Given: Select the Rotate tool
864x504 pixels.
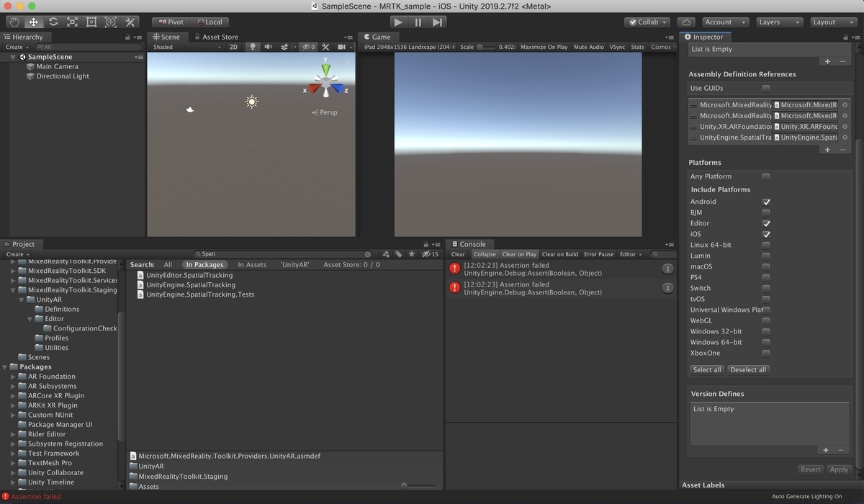Looking at the screenshot, I should pyautogui.click(x=53, y=22).
